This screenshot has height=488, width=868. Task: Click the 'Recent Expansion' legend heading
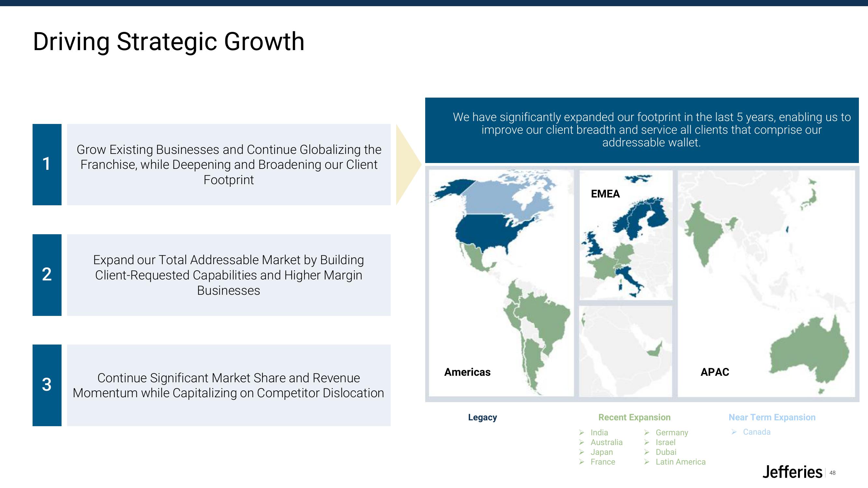click(x=634, y=417)
